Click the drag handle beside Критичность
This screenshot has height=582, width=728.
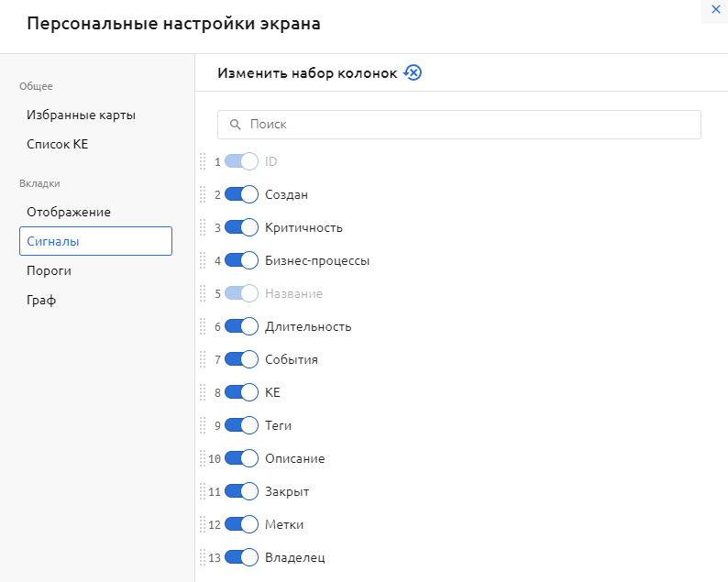(203, 227)
